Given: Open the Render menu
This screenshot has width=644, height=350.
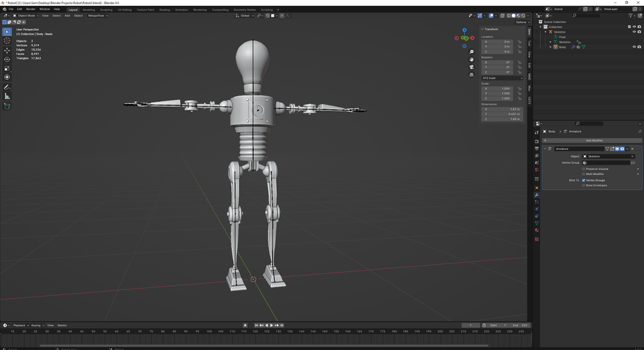Looking at the screenshot, I should tap(31, 9).
